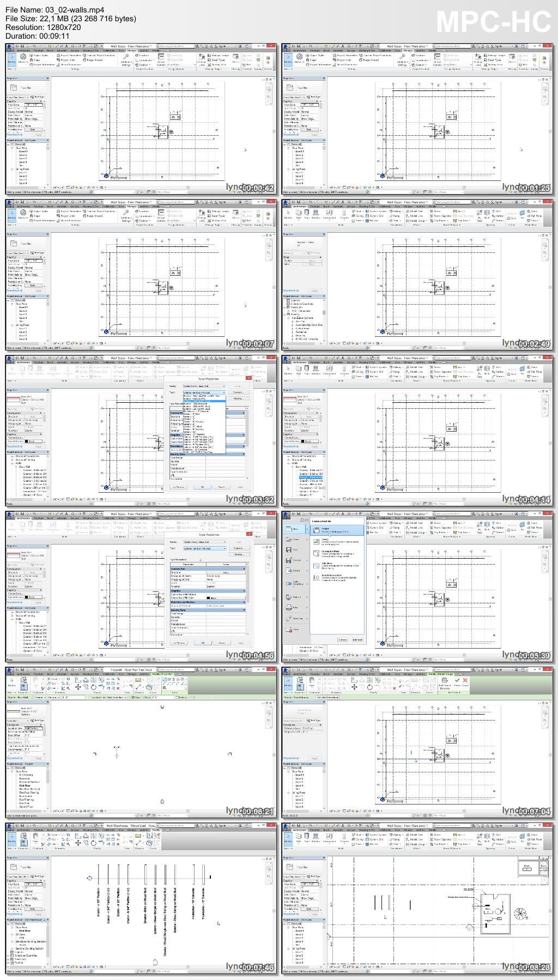Click OK in the 00:03:32 Type Properties dialog

pyautogui.click(x=202, y=487)
